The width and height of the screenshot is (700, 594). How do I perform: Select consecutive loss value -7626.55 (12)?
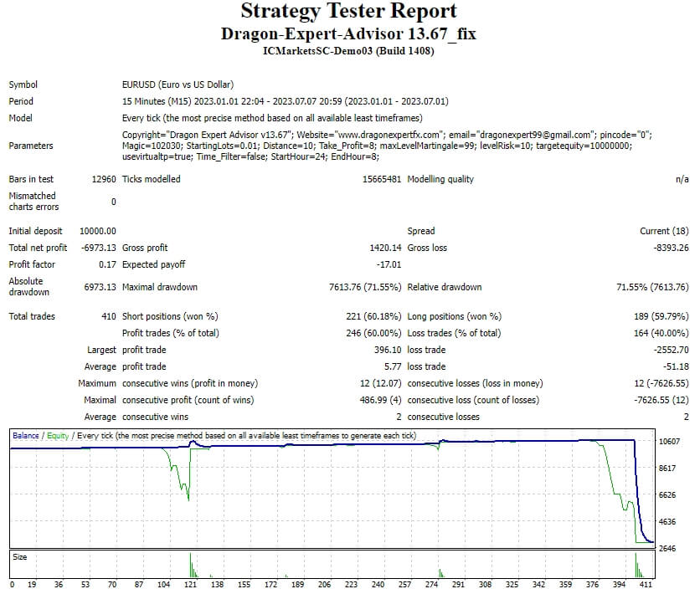(x=661, y=400)
